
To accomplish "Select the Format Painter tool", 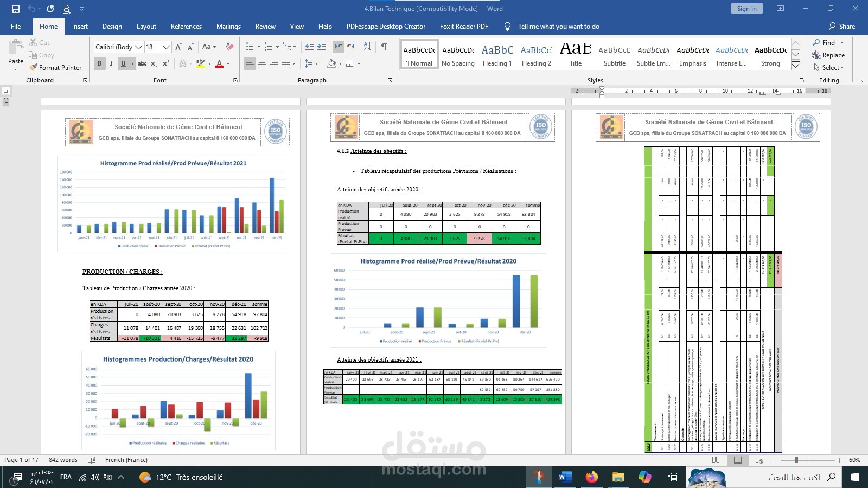I will point(55,68).
